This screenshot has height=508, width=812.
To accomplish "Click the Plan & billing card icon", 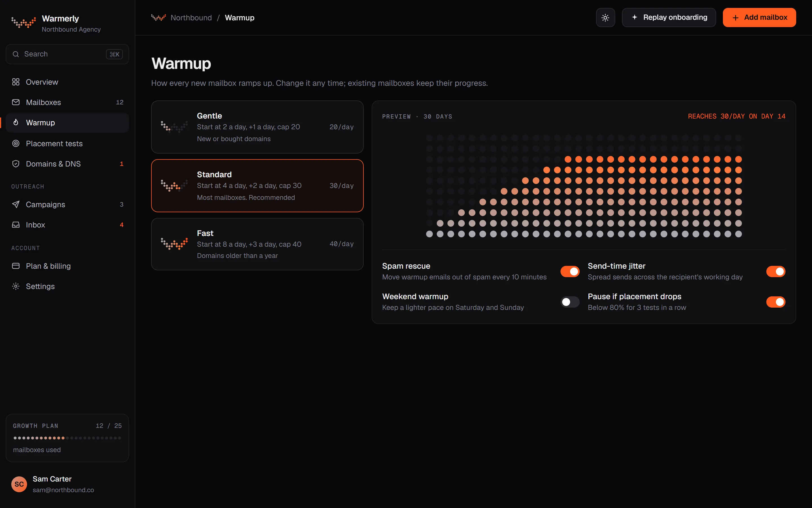I will 16,266.
